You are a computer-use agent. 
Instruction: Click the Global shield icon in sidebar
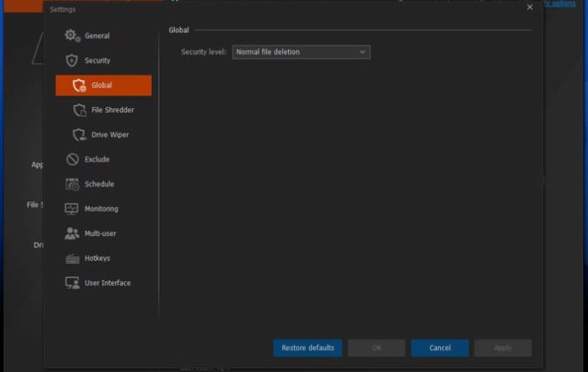(x=79, y=85)
